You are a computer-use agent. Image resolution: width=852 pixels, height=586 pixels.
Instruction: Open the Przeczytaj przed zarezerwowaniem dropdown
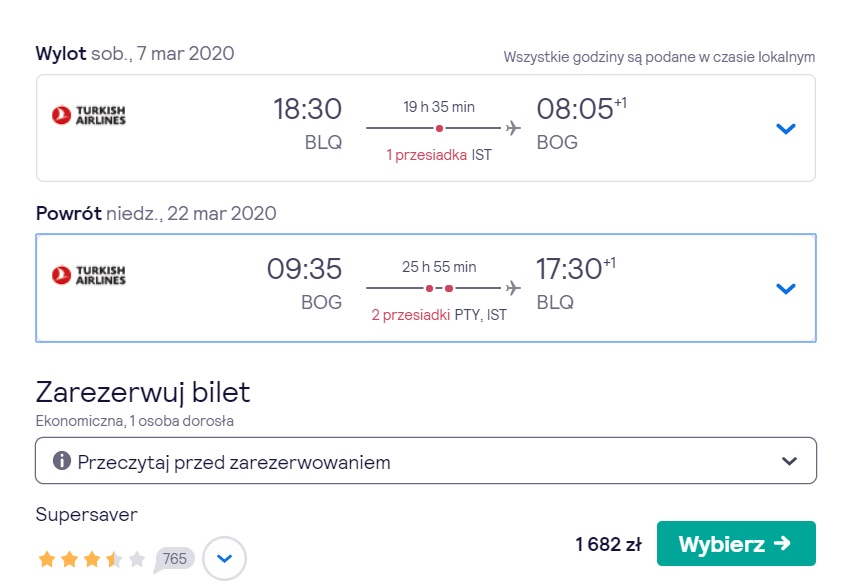pyautogui.click(x=425, y=461)
